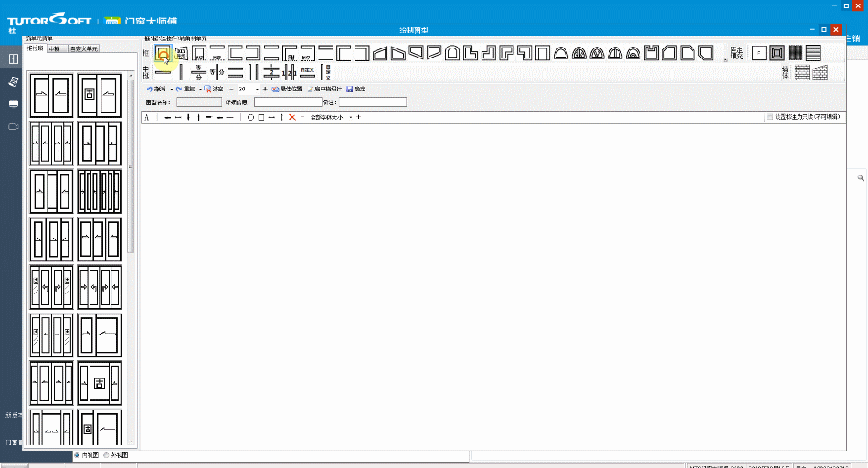Image resolution: width=868 pixels, height=468 pixels.
Task: Open the font size dropdown in annotation bar
Action: tap(351, 117)
